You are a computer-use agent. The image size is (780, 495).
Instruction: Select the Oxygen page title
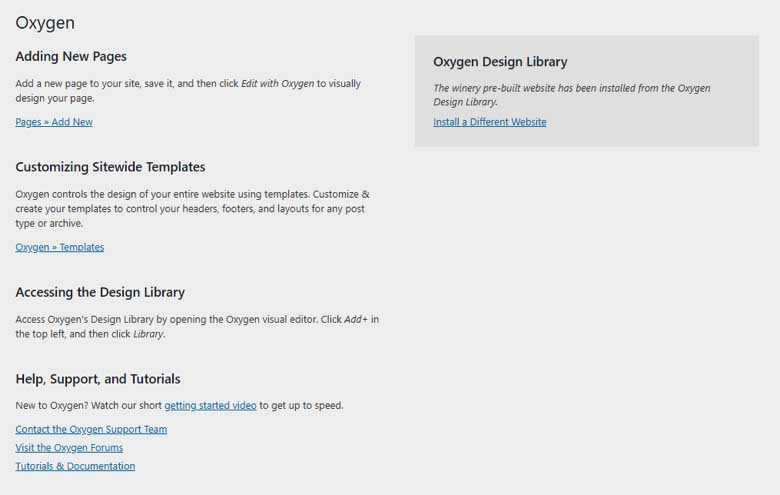click(x=45, y=23)
